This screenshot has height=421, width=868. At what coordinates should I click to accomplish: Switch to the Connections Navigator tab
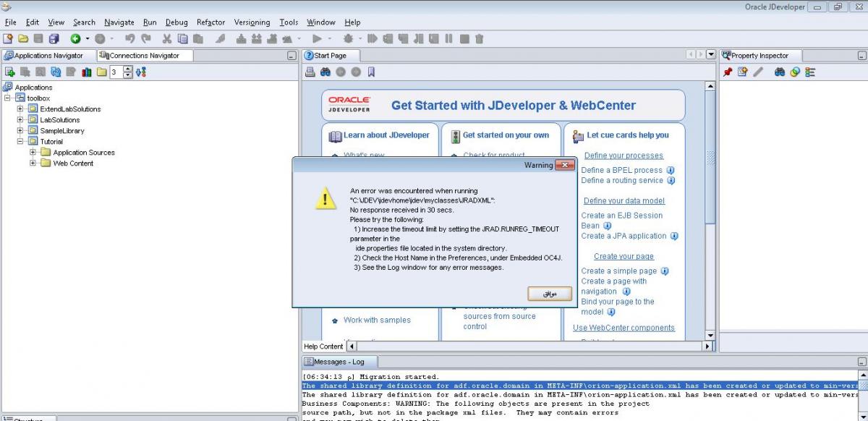143,56
